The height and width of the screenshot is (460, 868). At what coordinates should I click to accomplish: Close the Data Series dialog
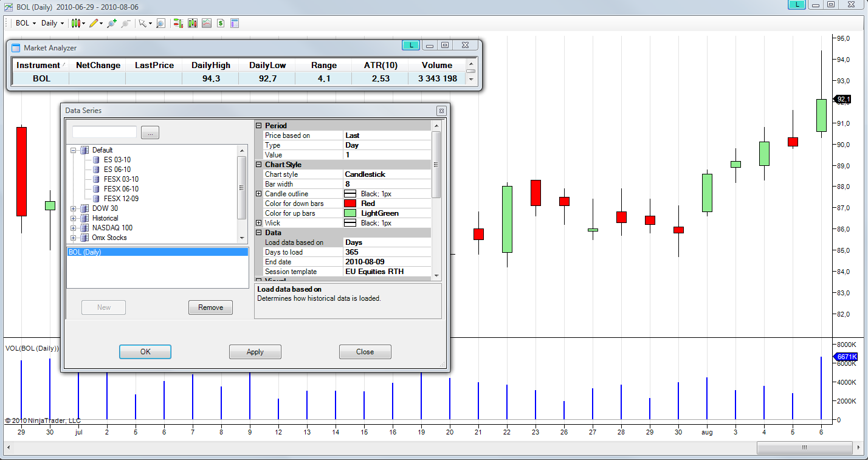[x=441, y=111]
